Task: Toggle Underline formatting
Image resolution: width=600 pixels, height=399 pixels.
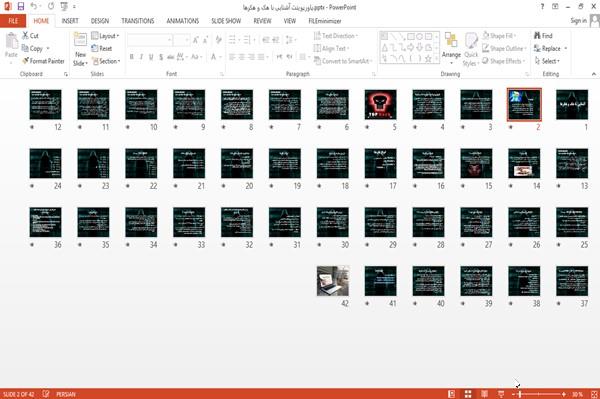Action: click(x=151, y=57)
